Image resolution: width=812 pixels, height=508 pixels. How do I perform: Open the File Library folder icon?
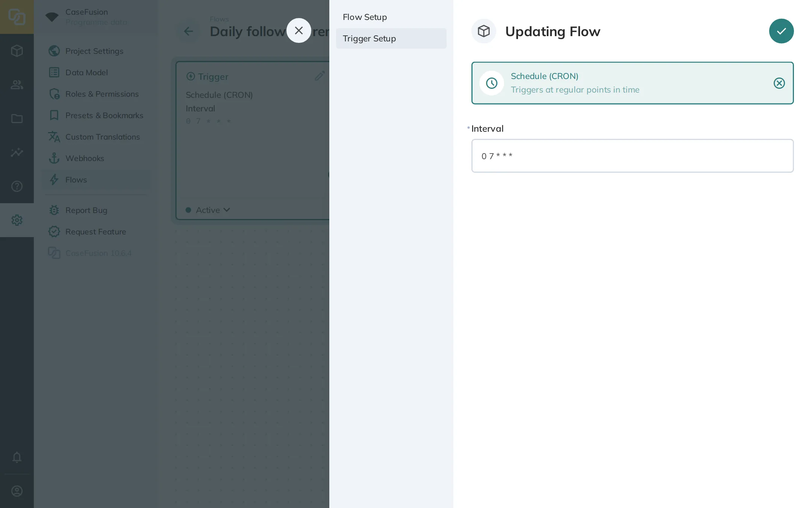(17, 119)
